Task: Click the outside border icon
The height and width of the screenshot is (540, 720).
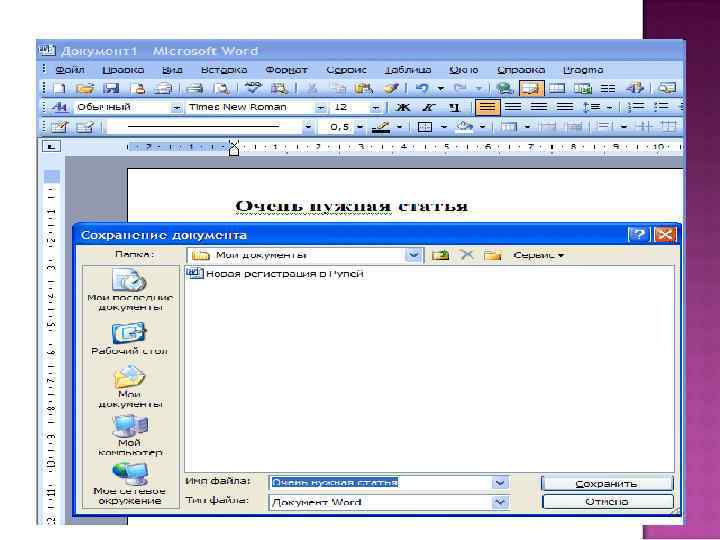Action: (425, 127)
